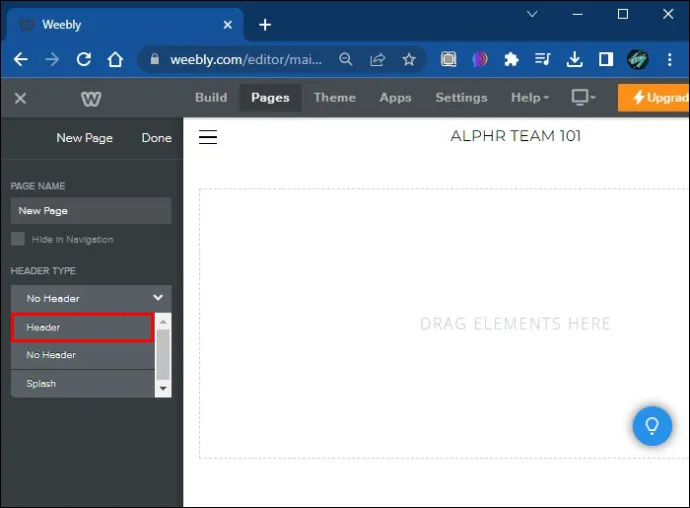
Task: Click the New Page panel title
Action: 84,138
